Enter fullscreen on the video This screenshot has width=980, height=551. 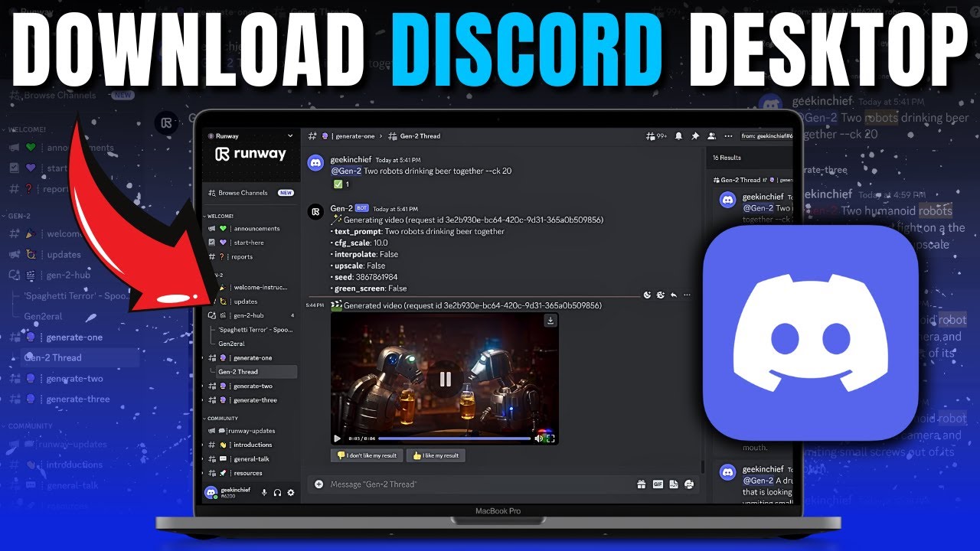pyautogui.click(x=550, y=439)
